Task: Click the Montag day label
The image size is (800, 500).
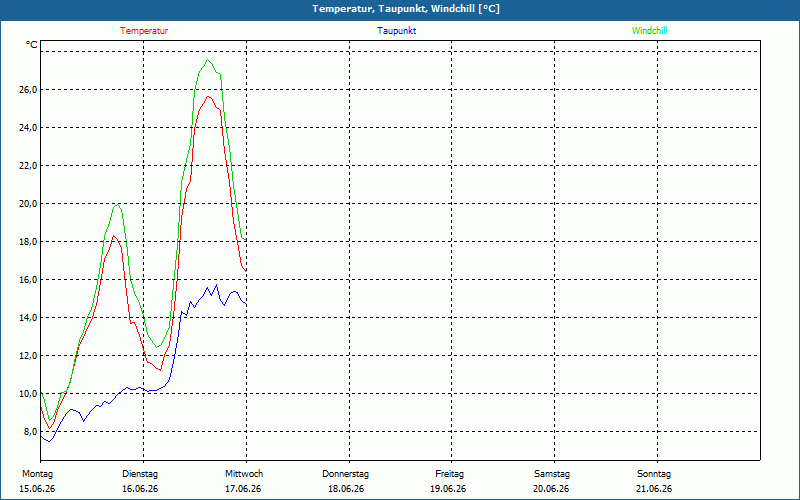Action: point(37,474)
